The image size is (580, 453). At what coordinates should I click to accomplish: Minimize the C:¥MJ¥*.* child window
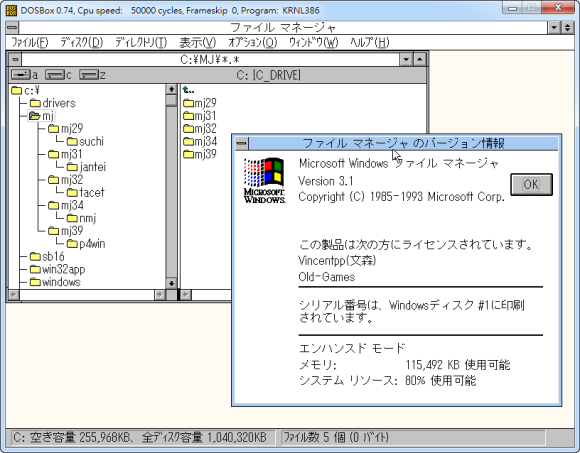coord(406,59)
